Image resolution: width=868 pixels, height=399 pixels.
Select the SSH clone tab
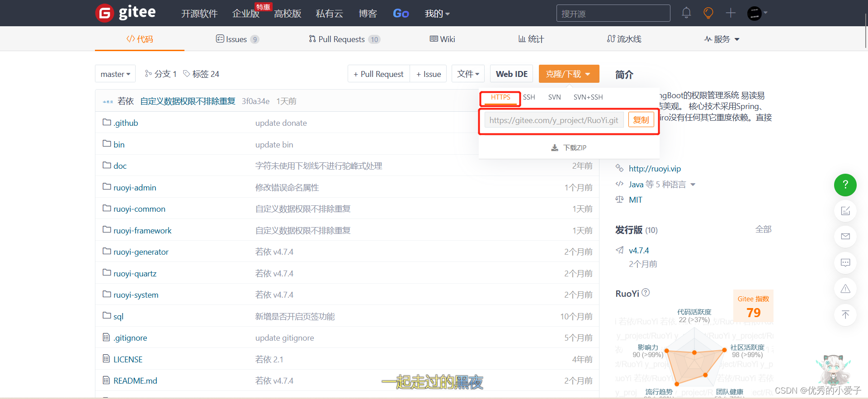529,97
